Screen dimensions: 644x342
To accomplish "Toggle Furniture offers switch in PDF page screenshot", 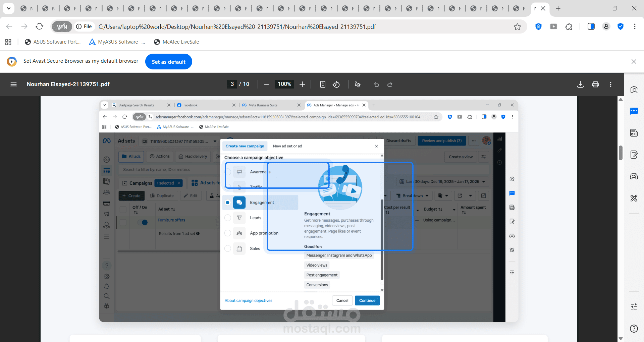I will [143, 222].
